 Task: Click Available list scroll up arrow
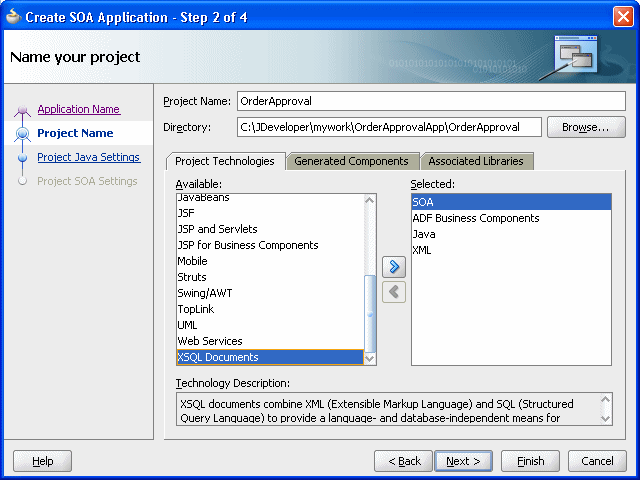point(370,200)
